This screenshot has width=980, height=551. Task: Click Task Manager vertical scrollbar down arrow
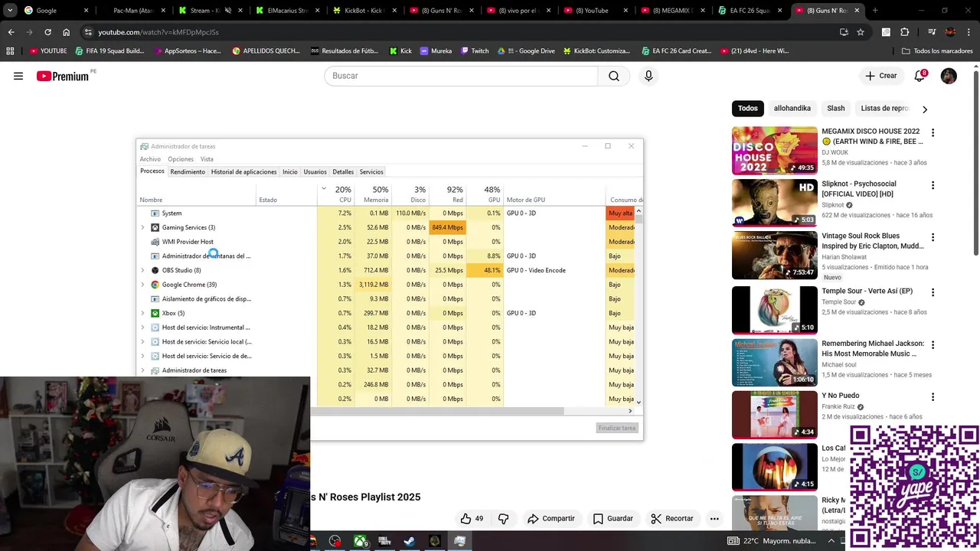[639, 402]
